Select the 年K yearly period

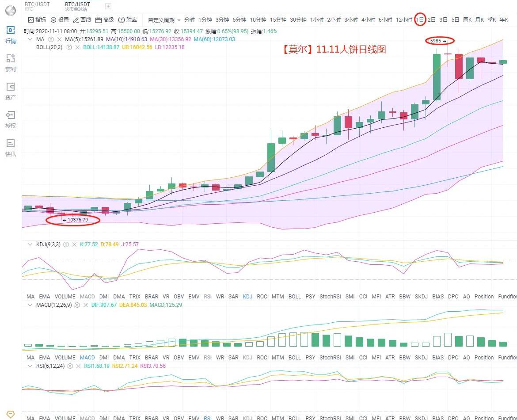[x=504, y=20]
